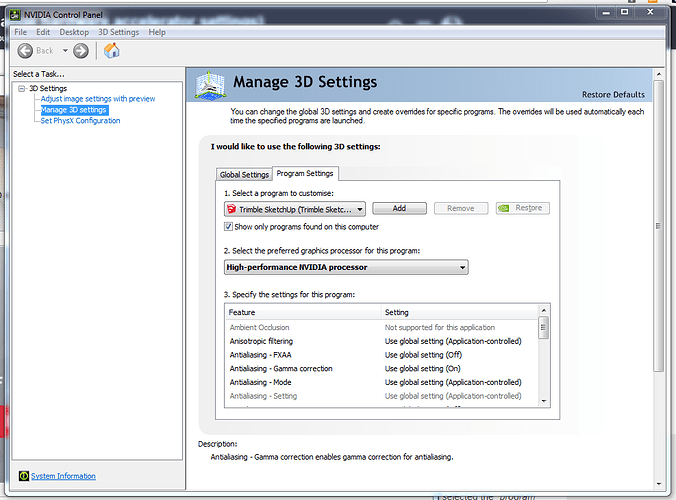Click Gamma correction setting value (On)
Screen dimensions: 676x500
422,369
